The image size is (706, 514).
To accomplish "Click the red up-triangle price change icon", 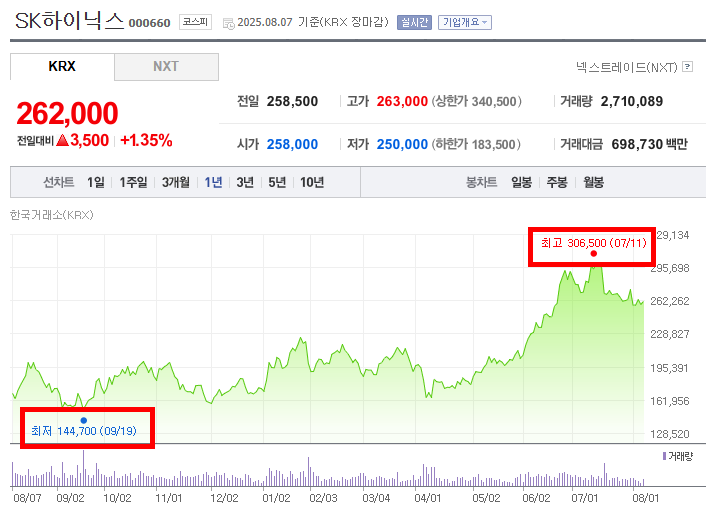I will (62, 140).
